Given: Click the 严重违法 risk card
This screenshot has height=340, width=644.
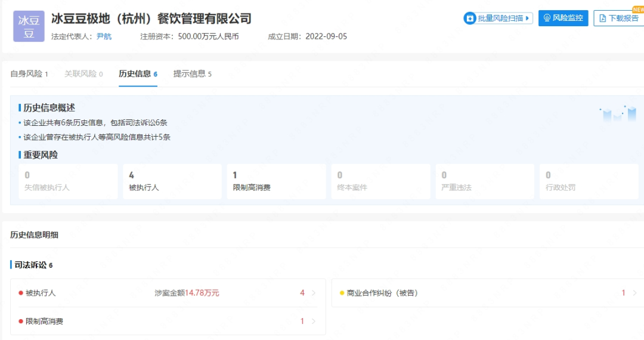Looking at the screenshot, I should click(485, 181).
